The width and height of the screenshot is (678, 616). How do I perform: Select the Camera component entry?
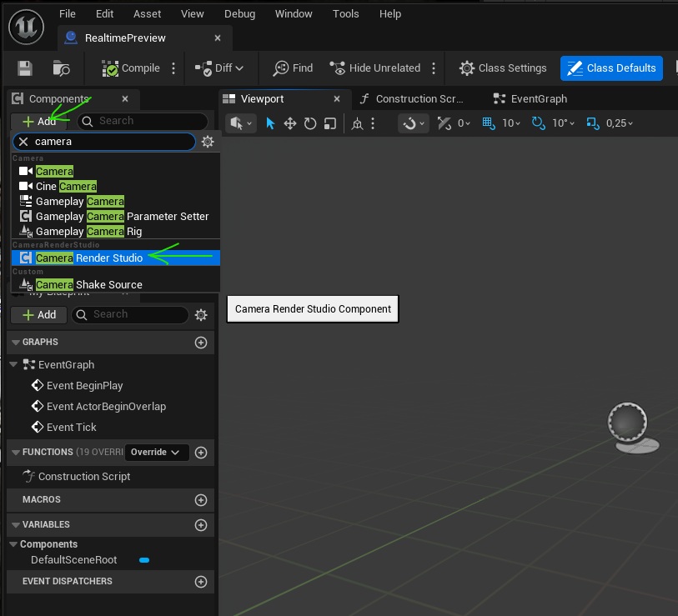pyautogui.click(x=116, y=171)
